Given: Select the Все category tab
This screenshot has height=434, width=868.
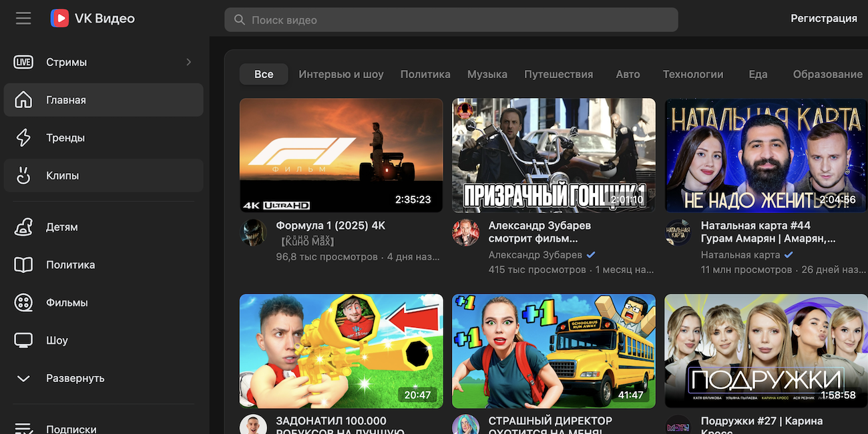Looking at the screenshot, I should pyautogui.click(x=264, y=74).
